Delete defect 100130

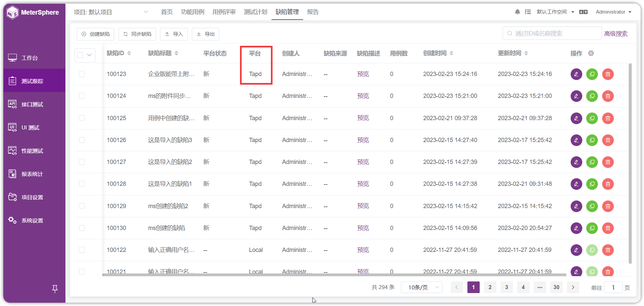coord(608,228)
